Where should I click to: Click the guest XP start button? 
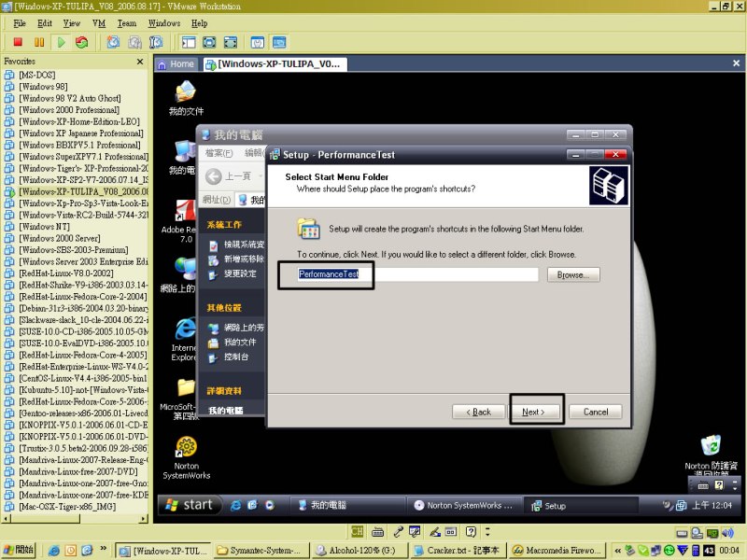point(190,505)
